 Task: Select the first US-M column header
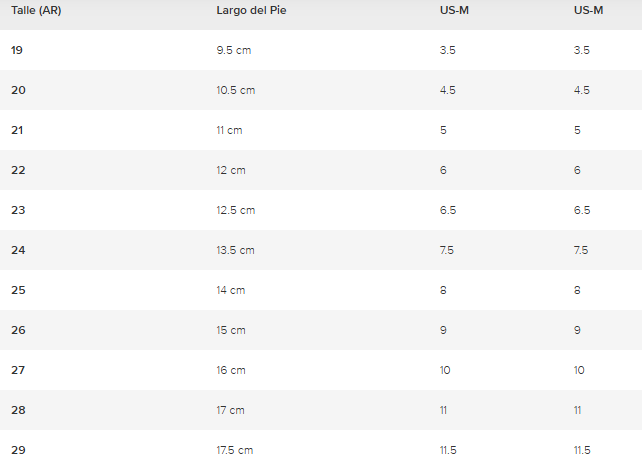tap(454, 10)
